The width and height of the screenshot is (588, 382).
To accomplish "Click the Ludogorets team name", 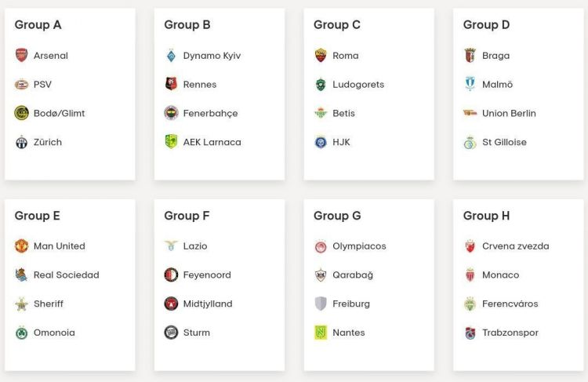I will pos(358,85).
